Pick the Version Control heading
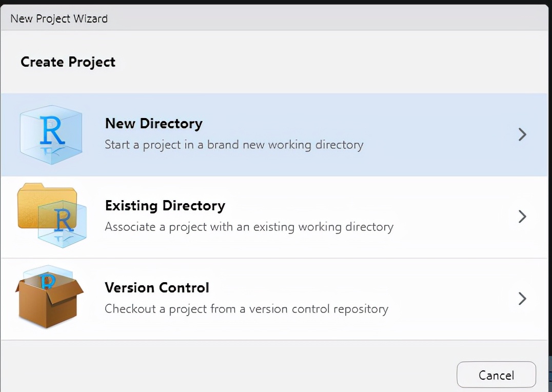The height and width of the screenshot is (392, 552). [156, 287]
